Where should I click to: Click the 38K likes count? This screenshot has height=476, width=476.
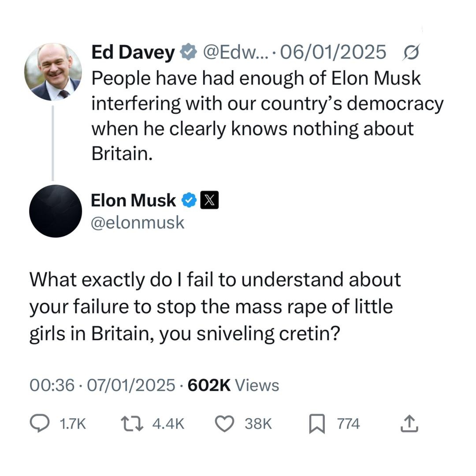[x=258, y=424]
